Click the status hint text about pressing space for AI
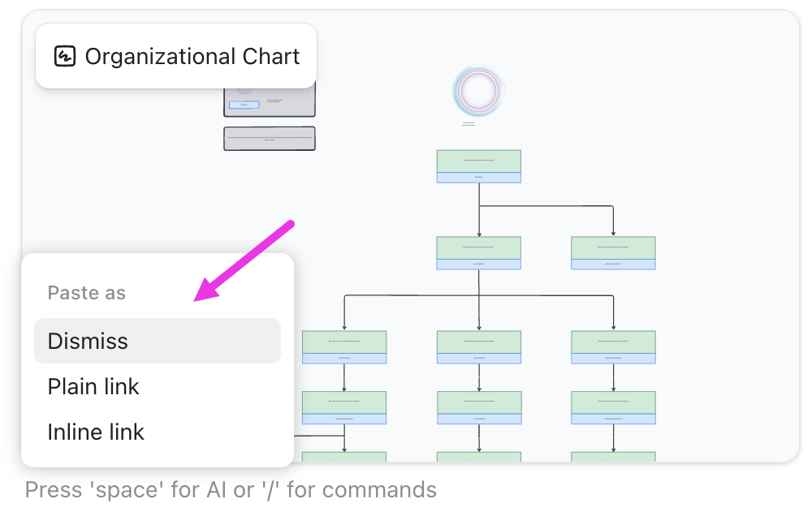This screenshot has width=812, height=516. (x=230, y=489)
